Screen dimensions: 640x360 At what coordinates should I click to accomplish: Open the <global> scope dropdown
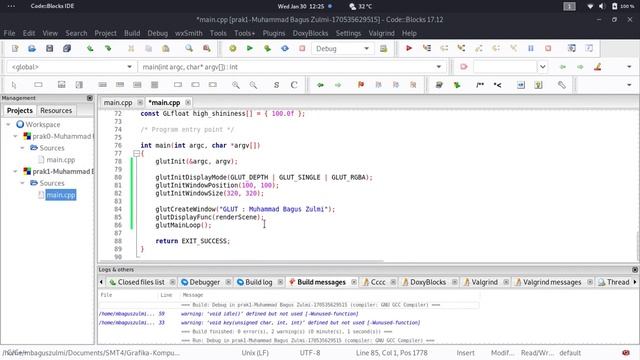click(x=129, y=67)
